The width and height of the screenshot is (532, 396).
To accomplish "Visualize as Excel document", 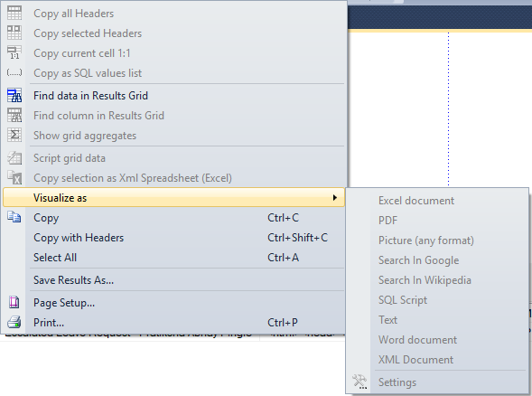I will (437, 201).
